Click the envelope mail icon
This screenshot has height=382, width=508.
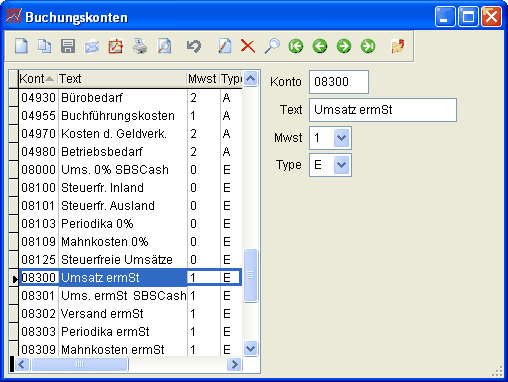(92, 46)
